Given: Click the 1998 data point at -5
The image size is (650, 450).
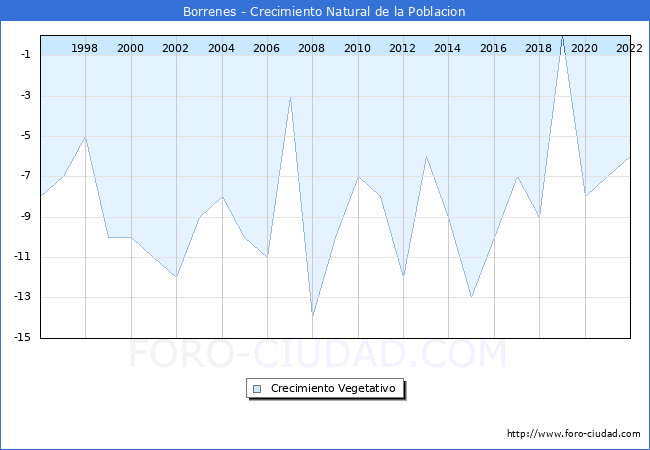Looking at the screenshot, I should [x=85, y=137].
